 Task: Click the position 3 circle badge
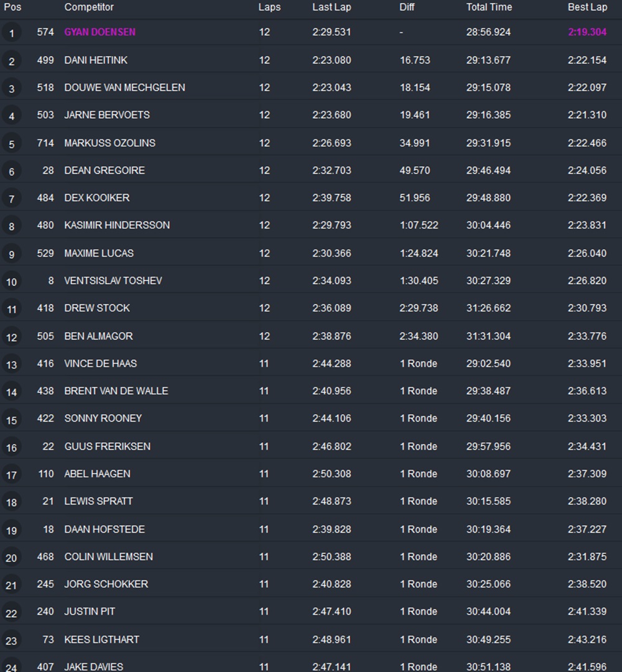tap(11, 88)
